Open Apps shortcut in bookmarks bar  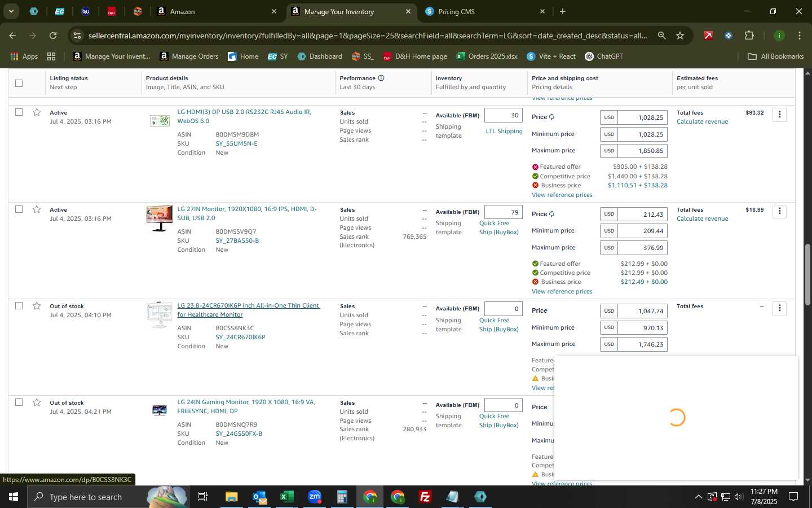[24, 56]
